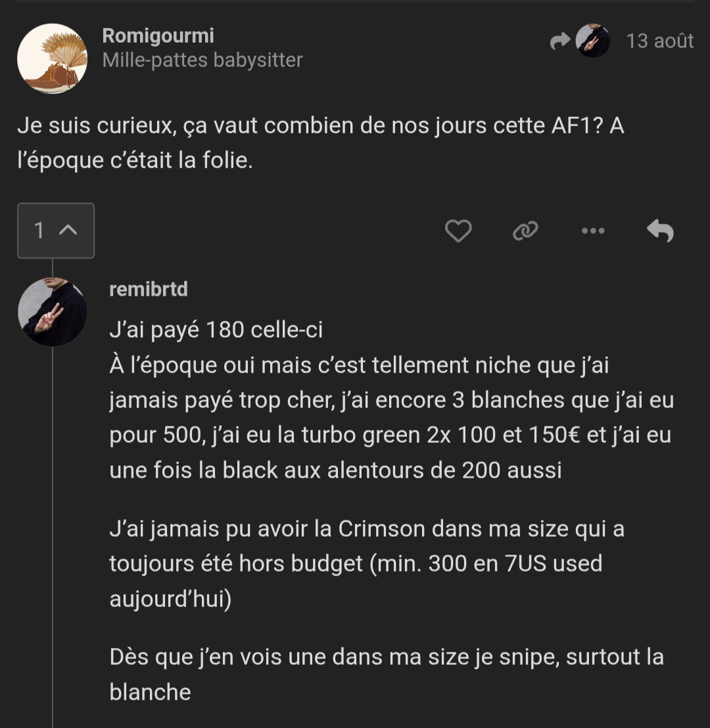This screenshot has height=728, width=710.
Task: Reply to Romigourmi's post using the arrow icon
Action: click(660, 231)
